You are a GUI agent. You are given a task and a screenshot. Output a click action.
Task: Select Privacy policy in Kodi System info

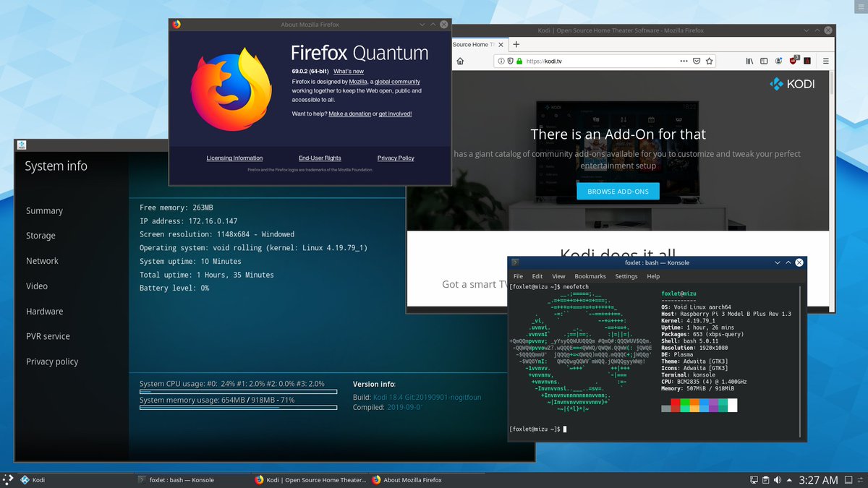[x=52, y=361]
